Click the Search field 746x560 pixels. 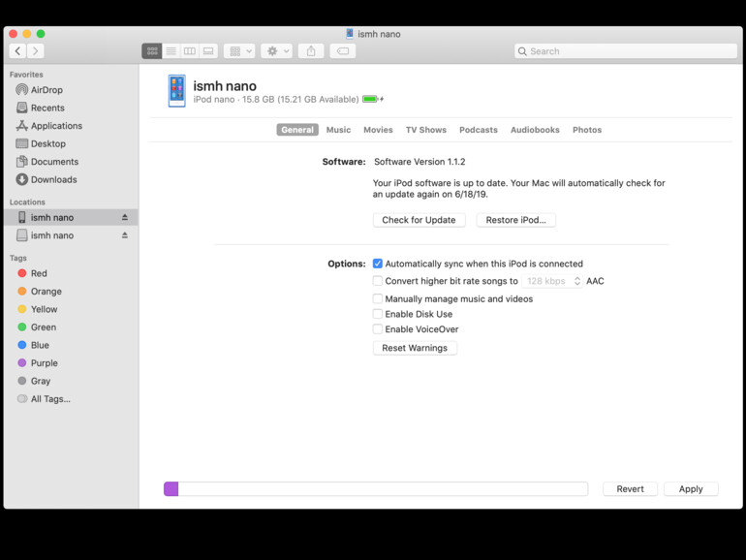pyautogui.click(x=625, y=51)
